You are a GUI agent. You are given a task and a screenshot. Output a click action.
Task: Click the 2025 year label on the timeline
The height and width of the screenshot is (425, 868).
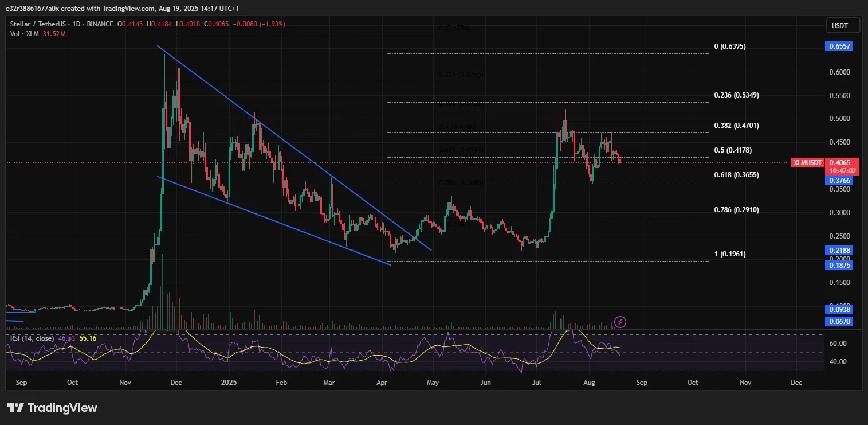(229, 382)
